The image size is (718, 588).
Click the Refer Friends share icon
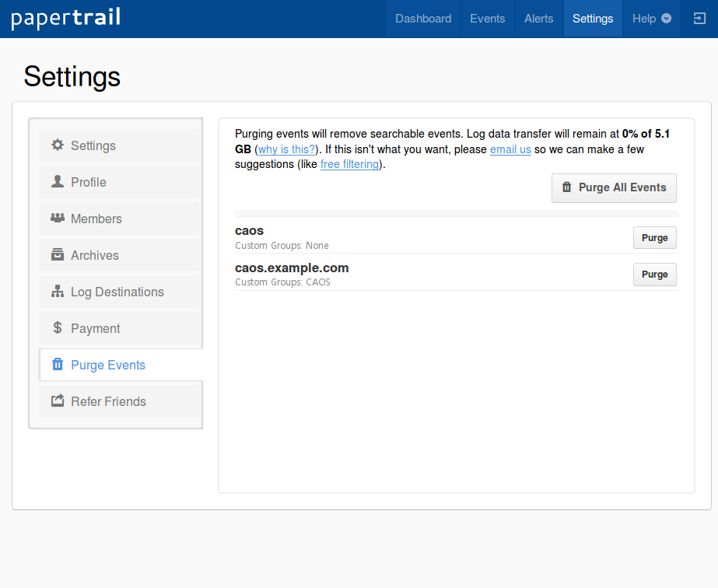(58, 401)
